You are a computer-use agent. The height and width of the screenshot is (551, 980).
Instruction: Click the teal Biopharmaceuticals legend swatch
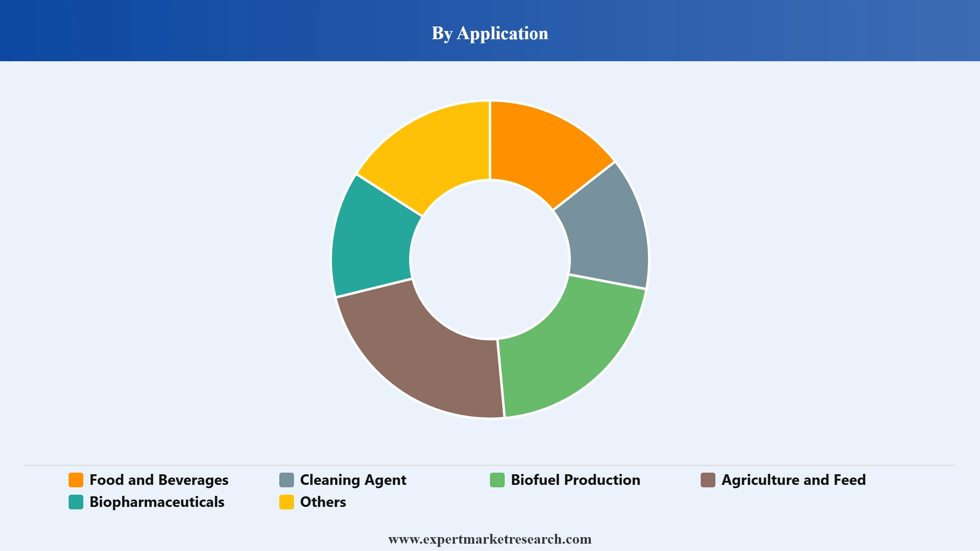[76, 502]
